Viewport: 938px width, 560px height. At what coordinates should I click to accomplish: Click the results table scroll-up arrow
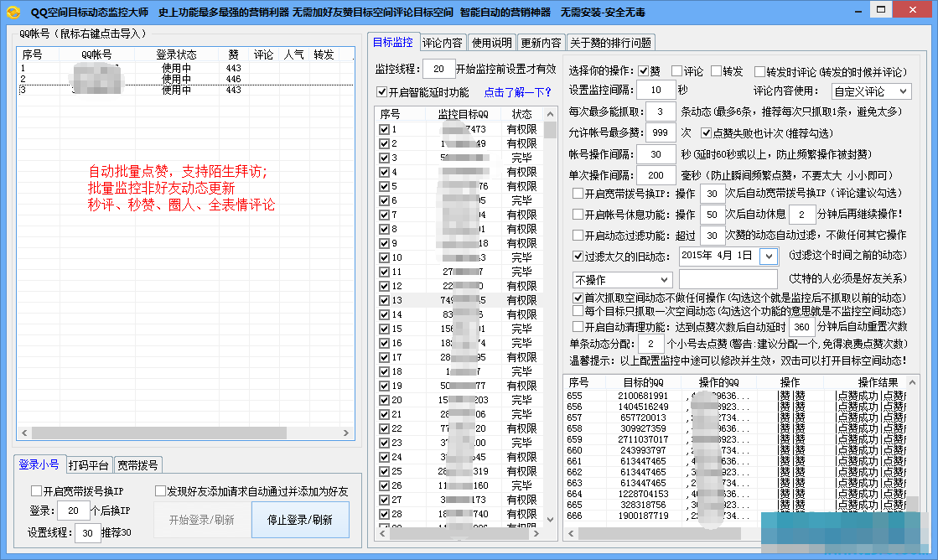pyautogui.click(x=912, y=381)
